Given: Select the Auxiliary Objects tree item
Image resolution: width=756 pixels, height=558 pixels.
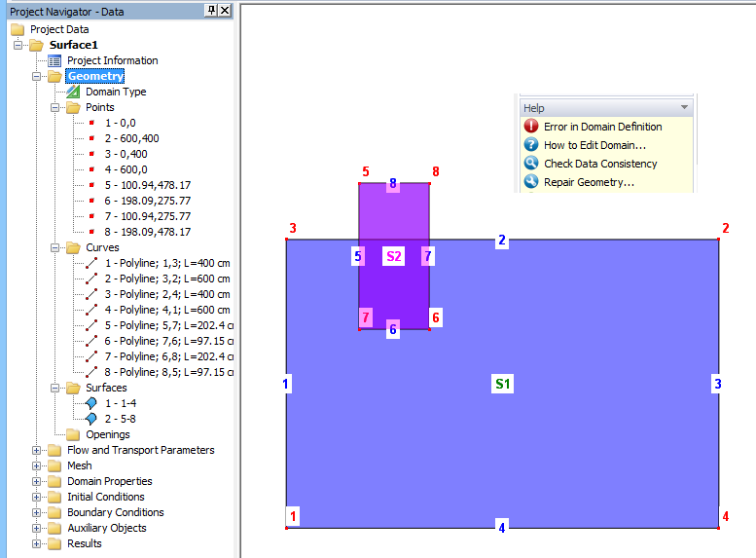Looking at the screenshot, I should point(107,528).
